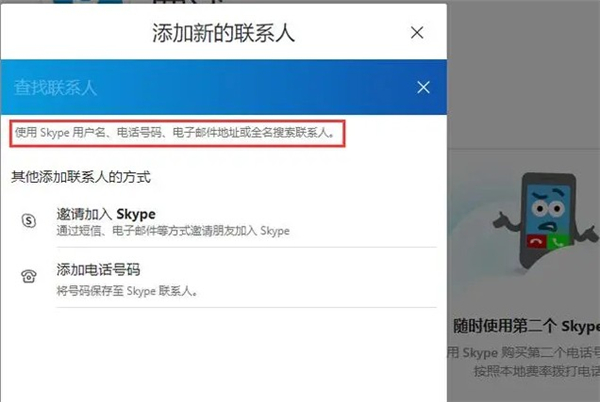Viewport: 600px width, 402px height.
Task: Open 邀请加入 Skype option
Action: pos(246,221)
